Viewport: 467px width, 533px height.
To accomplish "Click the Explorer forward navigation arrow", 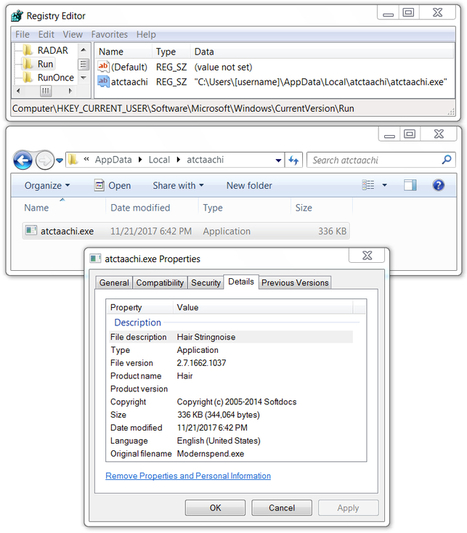I will [45, 160].
